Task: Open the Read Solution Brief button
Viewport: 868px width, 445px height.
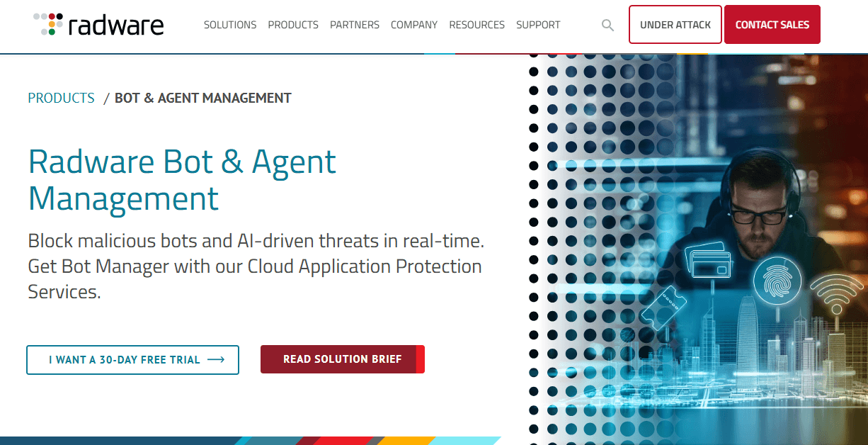Action: (343, 359)
